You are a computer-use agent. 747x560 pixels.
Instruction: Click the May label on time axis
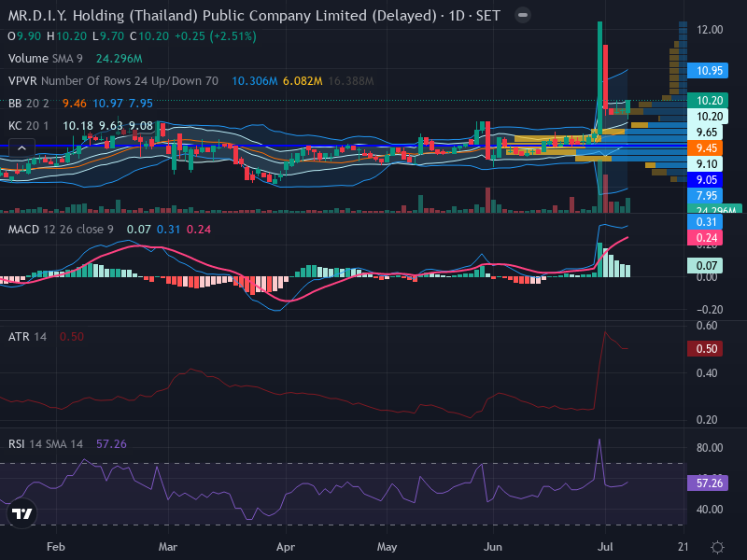387,547
